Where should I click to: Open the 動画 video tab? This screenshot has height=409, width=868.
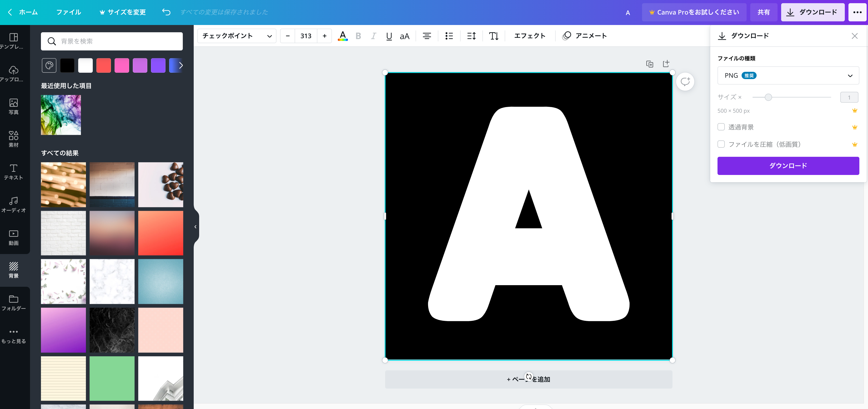tap(13, 237)
